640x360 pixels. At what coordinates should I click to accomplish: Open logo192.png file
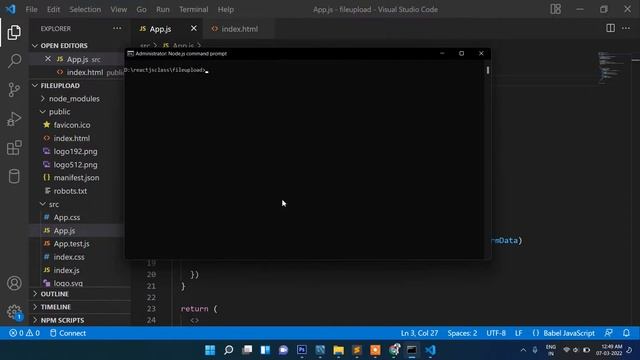coord(76,151)
